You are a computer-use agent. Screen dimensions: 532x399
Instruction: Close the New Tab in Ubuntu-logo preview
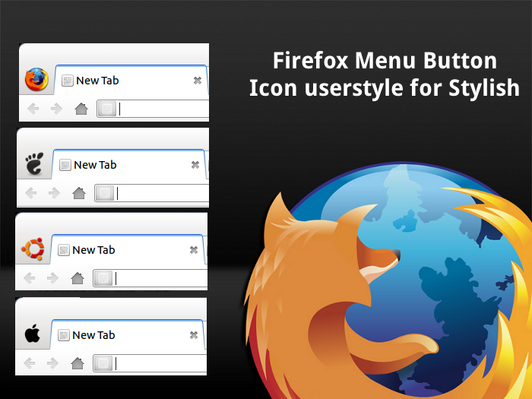(194, 250)
